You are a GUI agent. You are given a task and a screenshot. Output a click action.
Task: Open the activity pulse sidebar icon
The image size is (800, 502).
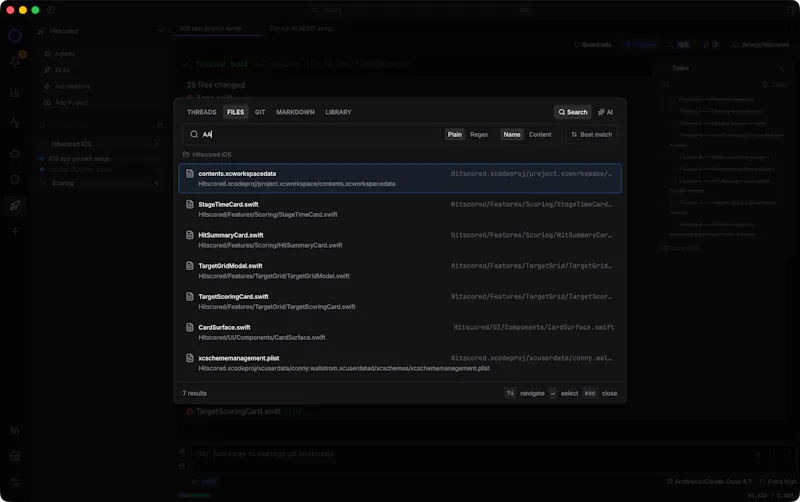coord(15,123)
